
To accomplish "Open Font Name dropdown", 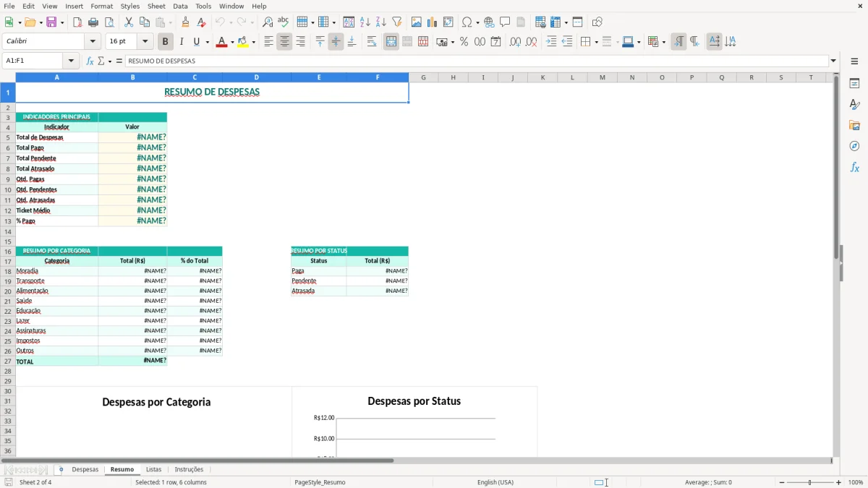I will click(x=92, y=42).
